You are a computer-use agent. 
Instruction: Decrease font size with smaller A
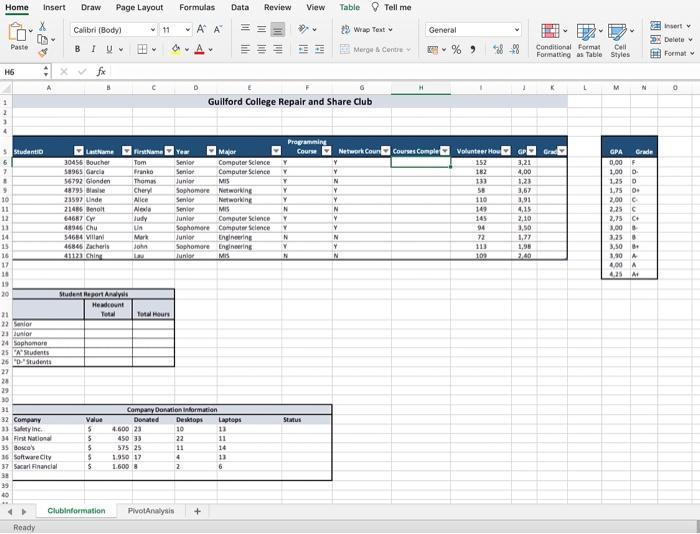coord(217,29)
